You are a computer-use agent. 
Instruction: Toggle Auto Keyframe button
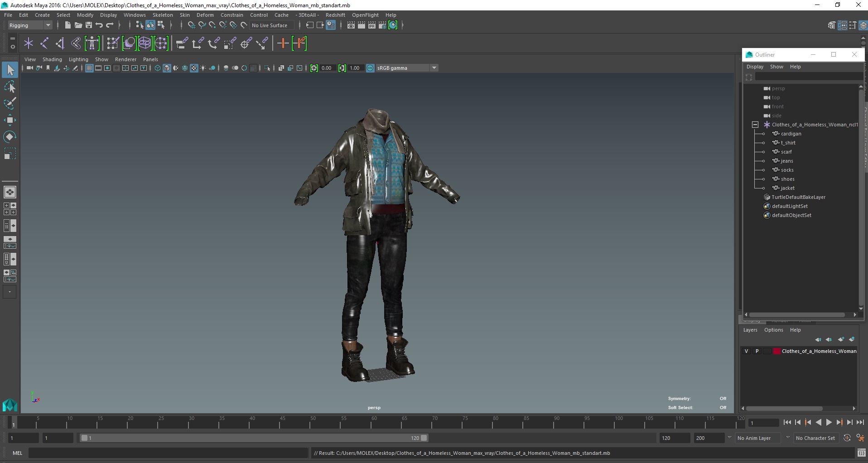pyautogui.click(x=847, y=438)
